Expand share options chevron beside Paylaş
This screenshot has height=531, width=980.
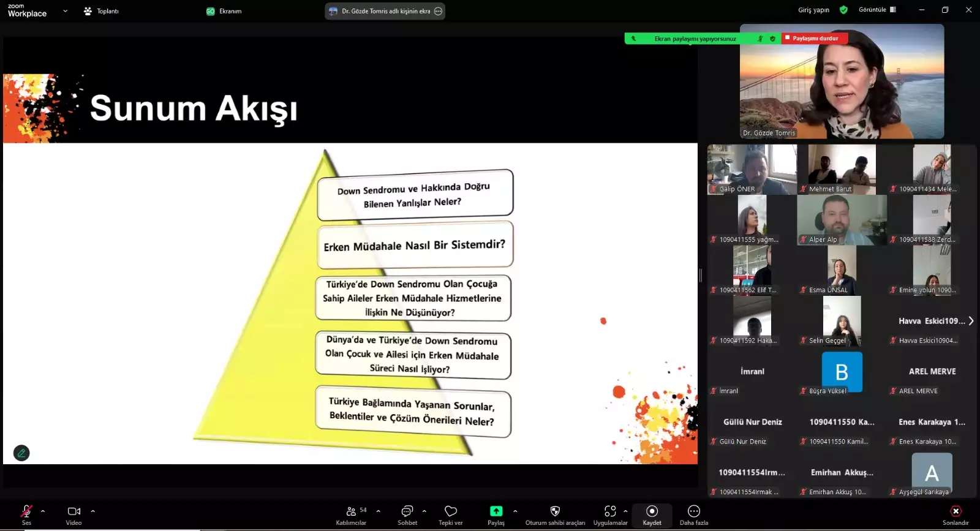(515, 511)
